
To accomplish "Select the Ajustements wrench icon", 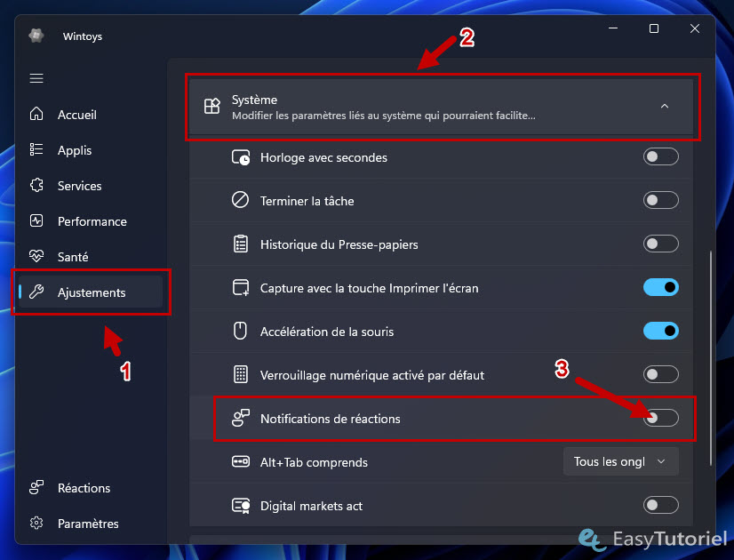I will tap(36, 292).
